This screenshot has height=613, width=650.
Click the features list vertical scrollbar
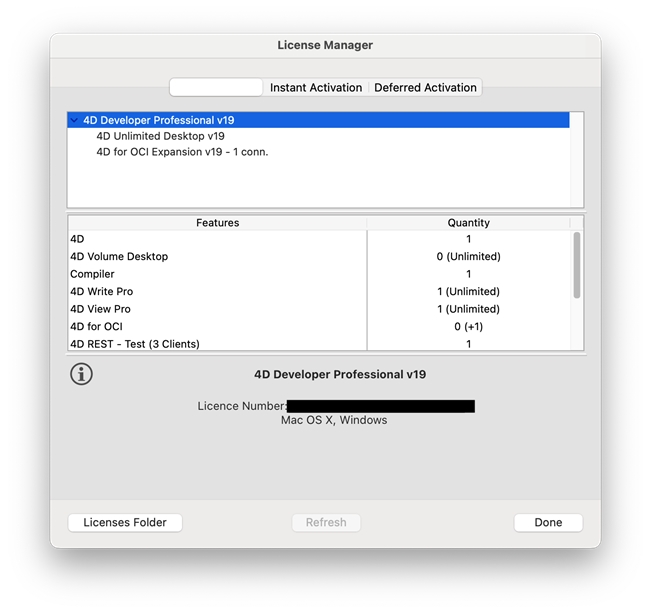[576, 265]
